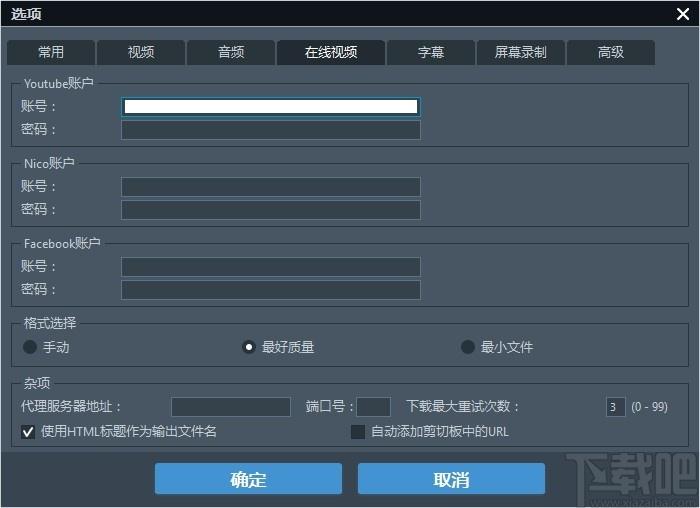Click the Nico 账号 input field
This screenshot has width=700, height=508.
click(271, 187)
